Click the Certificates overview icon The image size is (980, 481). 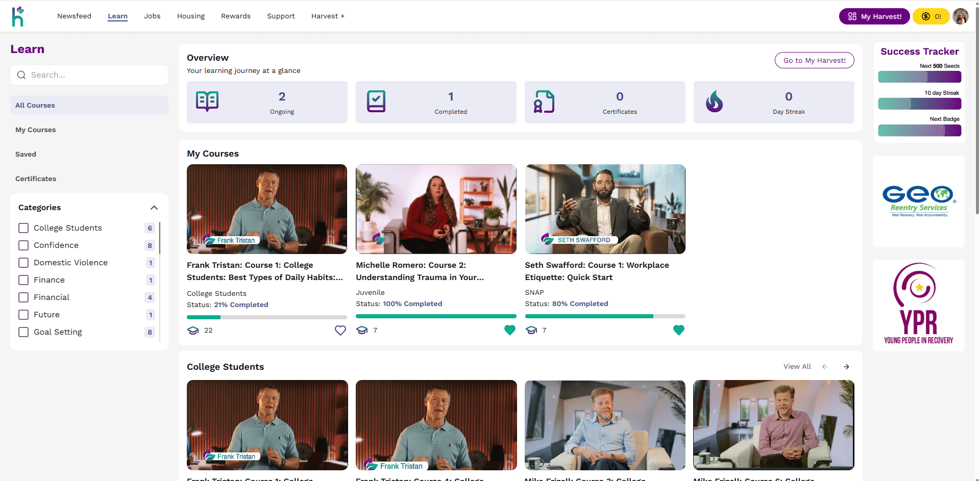point(544,102)
